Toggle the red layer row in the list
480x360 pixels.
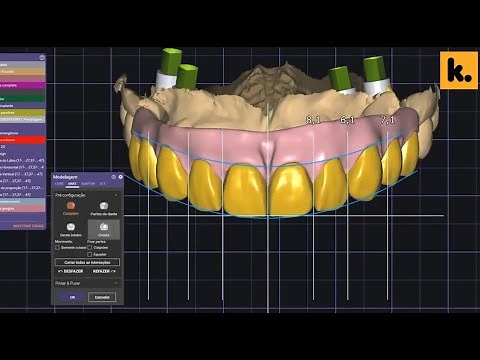(x=22, y=140)
